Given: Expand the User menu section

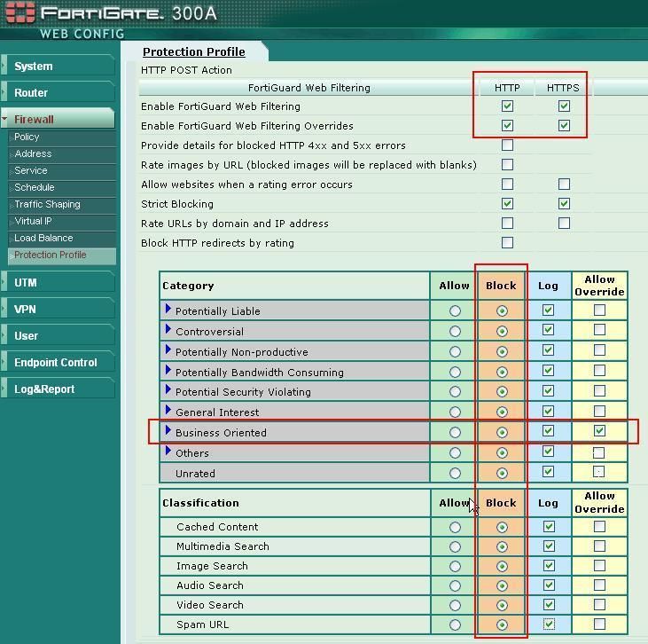Looking at the screenshot, I should [x=58, y=335].
